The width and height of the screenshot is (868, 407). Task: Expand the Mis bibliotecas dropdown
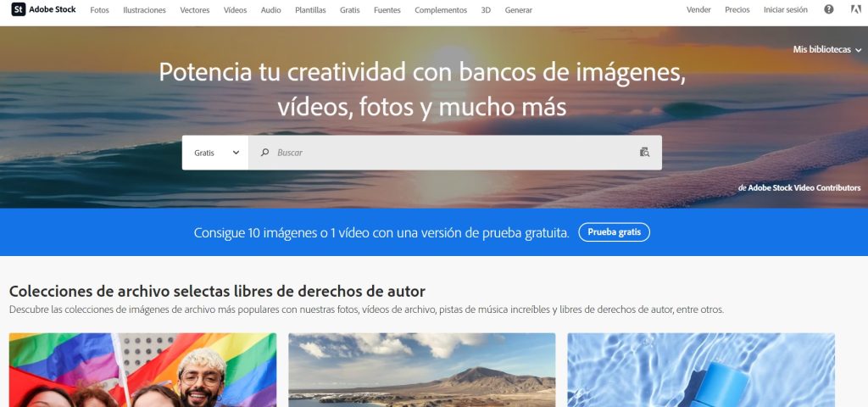pyautogui.click(x=827, y=50)
